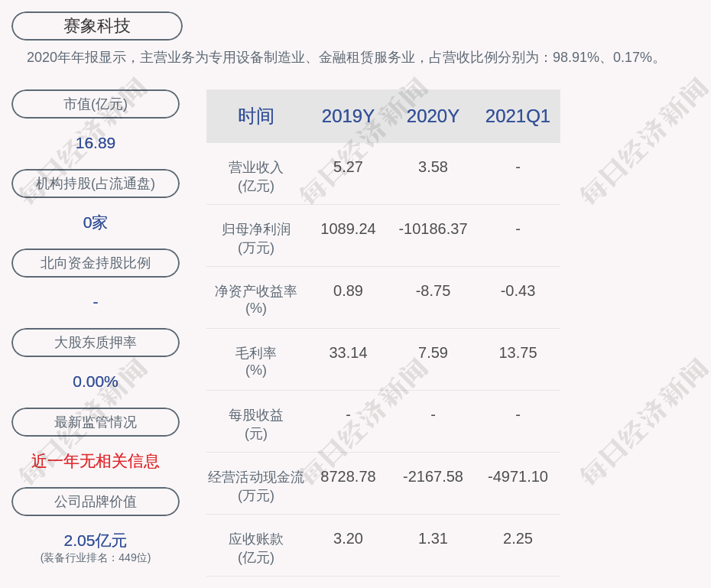Click the 净资产收益率(%) row label

point(256,300)
